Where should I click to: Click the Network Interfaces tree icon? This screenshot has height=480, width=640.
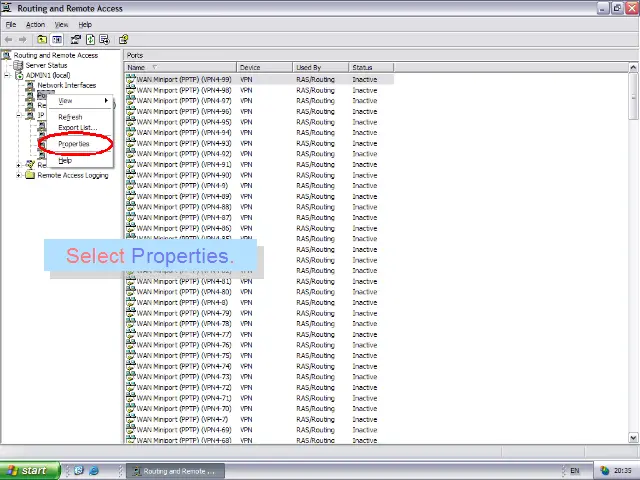coord(30,85)
